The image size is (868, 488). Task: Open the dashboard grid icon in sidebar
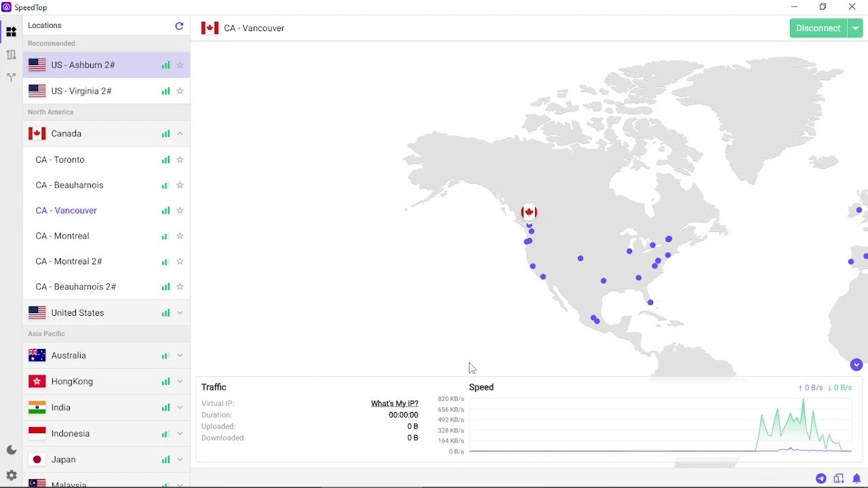(x=11, y=32)
